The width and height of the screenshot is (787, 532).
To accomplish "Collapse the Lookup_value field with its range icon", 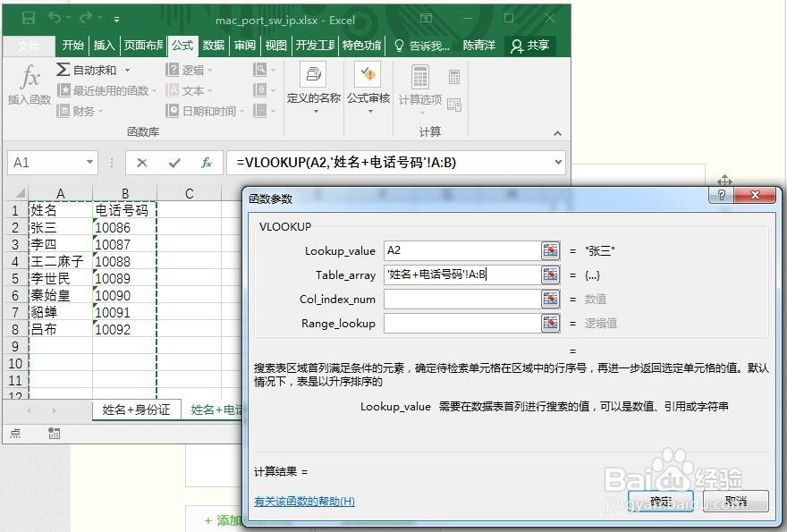I will click(x=549, y=249).
